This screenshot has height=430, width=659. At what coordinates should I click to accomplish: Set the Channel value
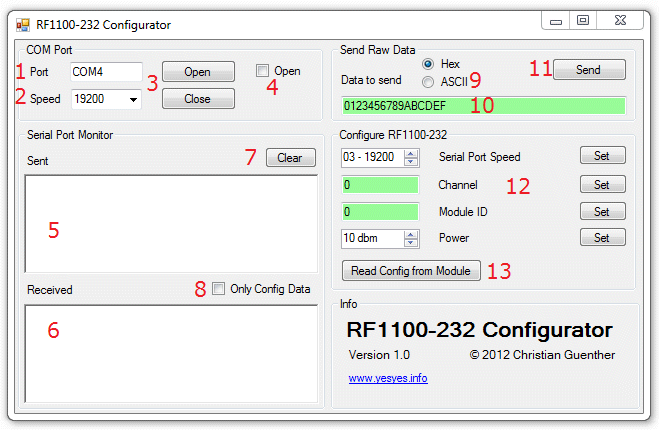click(x=602, y=185)
